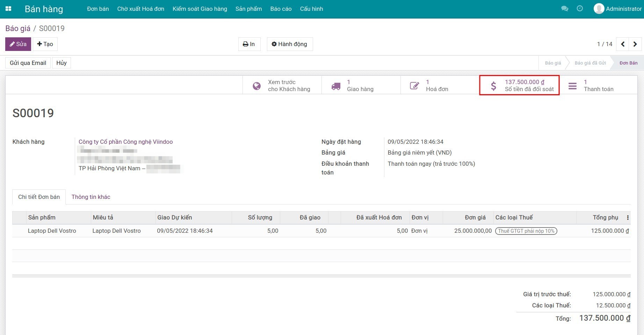Open the Kiểm soát Giao hàng menu

(x=200, y=9)
